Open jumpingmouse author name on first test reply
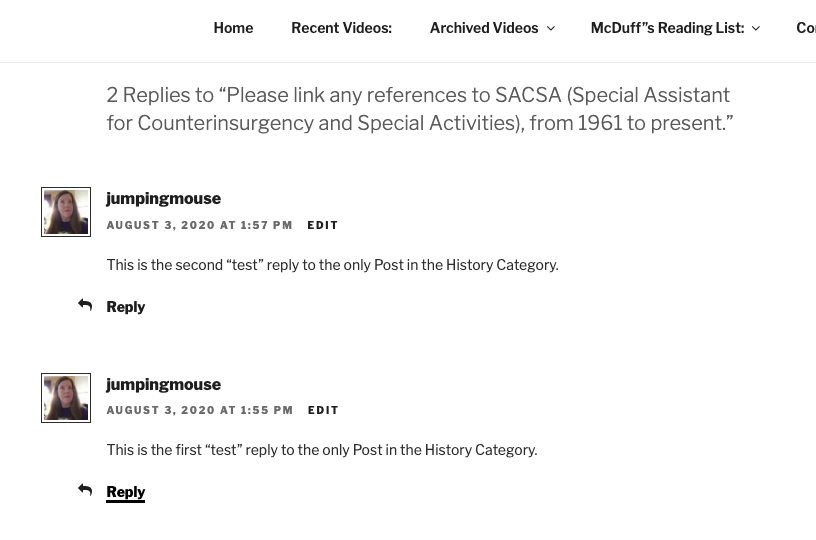Viewport: 816px width, 540px height. [x=163, y=384]
